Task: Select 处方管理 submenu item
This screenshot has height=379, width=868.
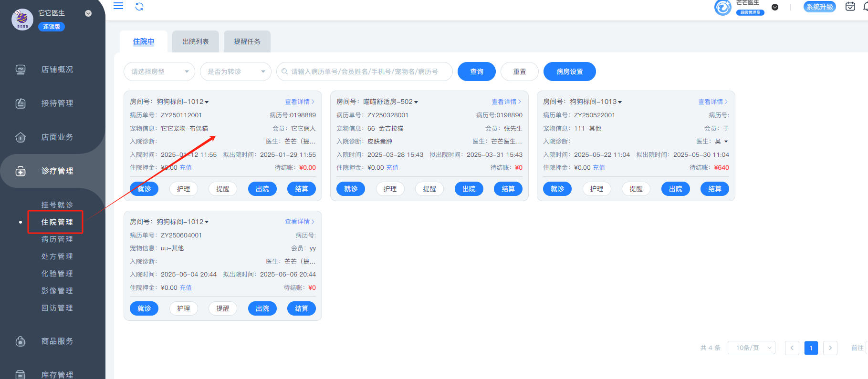Action: click(57, 256)
